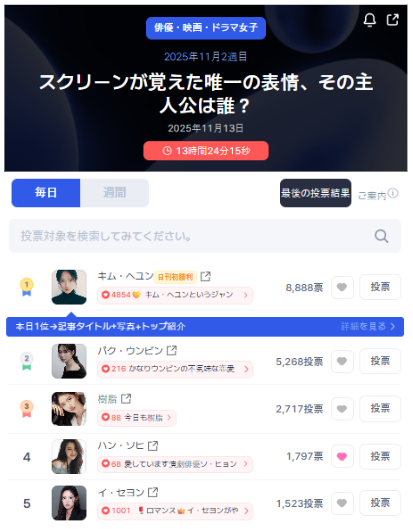Unfavorite ハン・ソヒ via pink heart

tap(342, 456)
